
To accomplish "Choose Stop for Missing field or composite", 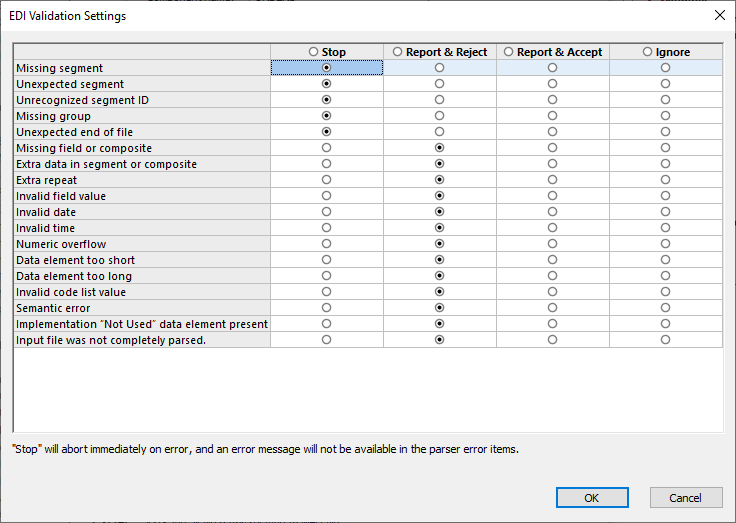I will tap(326, 148).
